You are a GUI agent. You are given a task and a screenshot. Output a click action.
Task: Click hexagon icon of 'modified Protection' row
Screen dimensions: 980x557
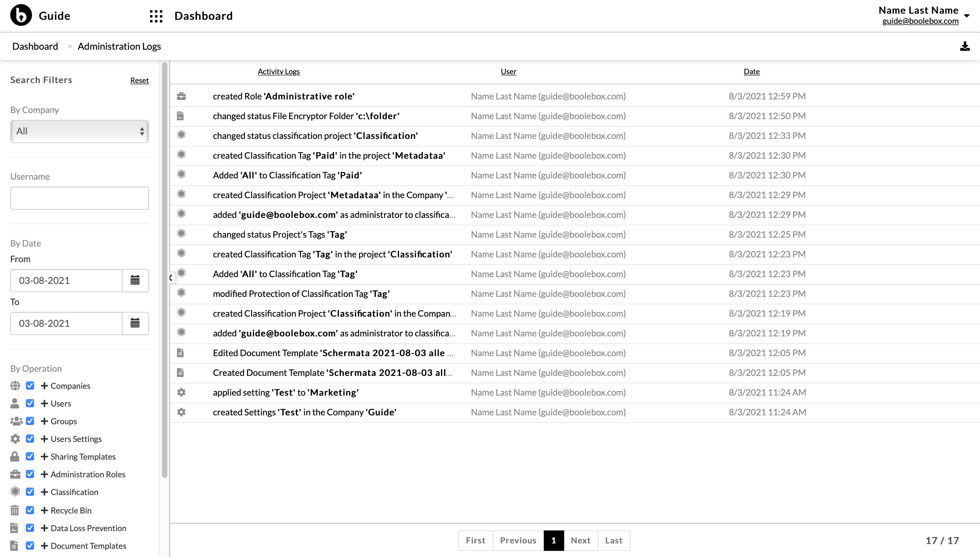coord(181,293)
